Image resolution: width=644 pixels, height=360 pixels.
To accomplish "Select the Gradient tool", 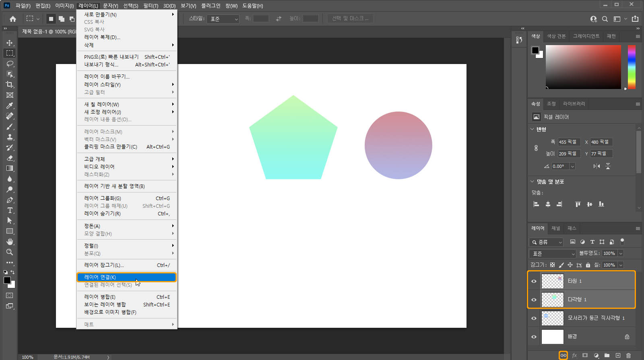I will [x=10, y=168].
